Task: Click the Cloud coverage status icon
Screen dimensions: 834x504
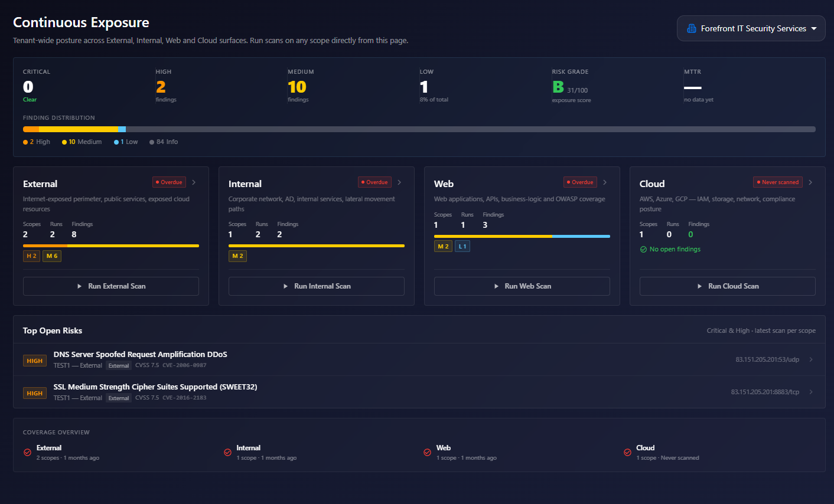Action: click(x=627, y=453)
